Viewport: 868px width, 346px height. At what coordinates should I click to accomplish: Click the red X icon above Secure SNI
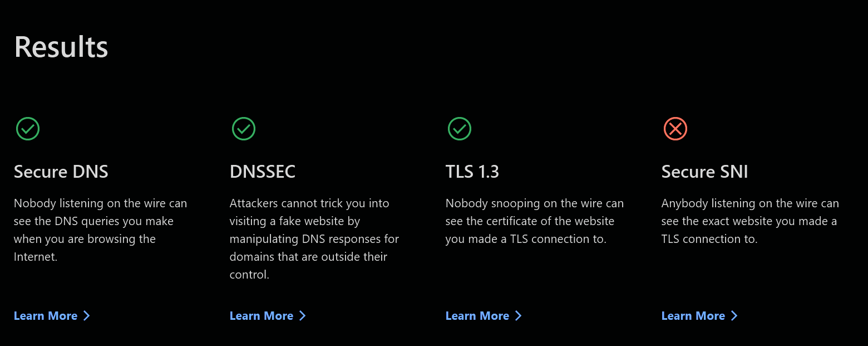[x=675, y=129]
